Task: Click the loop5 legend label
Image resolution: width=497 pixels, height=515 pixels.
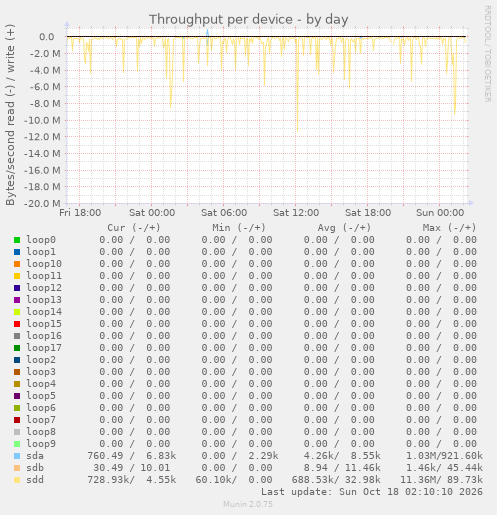Action: coord(41,396)
